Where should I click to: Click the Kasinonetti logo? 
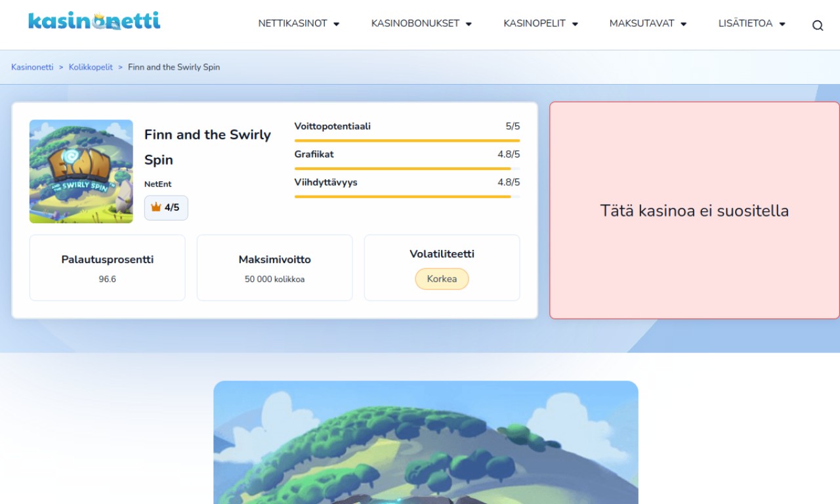coord(94,21)
